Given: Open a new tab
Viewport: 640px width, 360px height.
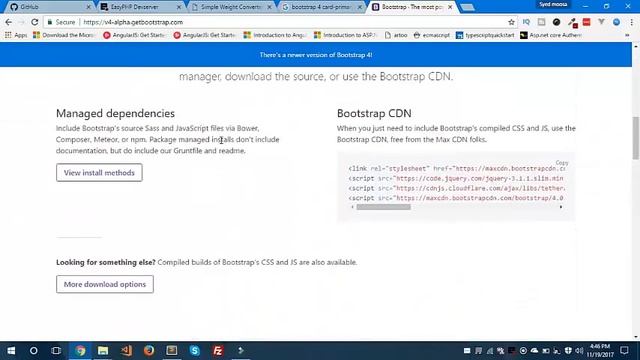Looking at the screenshot, I should tap(467, 7).
